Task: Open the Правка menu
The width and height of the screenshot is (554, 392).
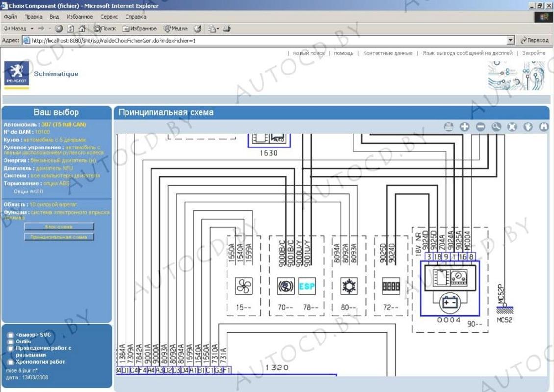Action: [x=33, y=17]
